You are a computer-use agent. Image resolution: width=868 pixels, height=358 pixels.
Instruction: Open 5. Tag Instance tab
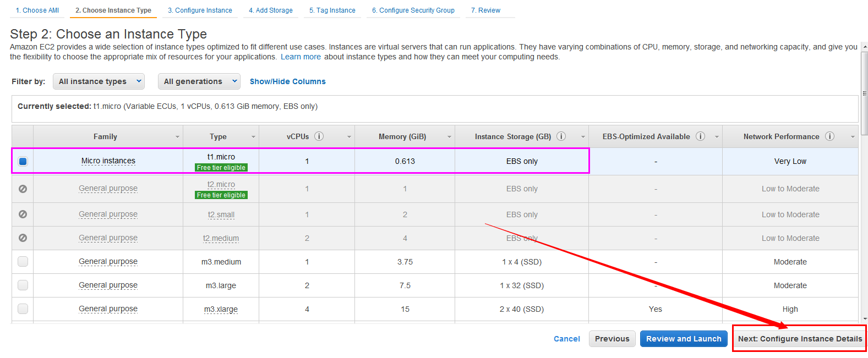(332, 10)
